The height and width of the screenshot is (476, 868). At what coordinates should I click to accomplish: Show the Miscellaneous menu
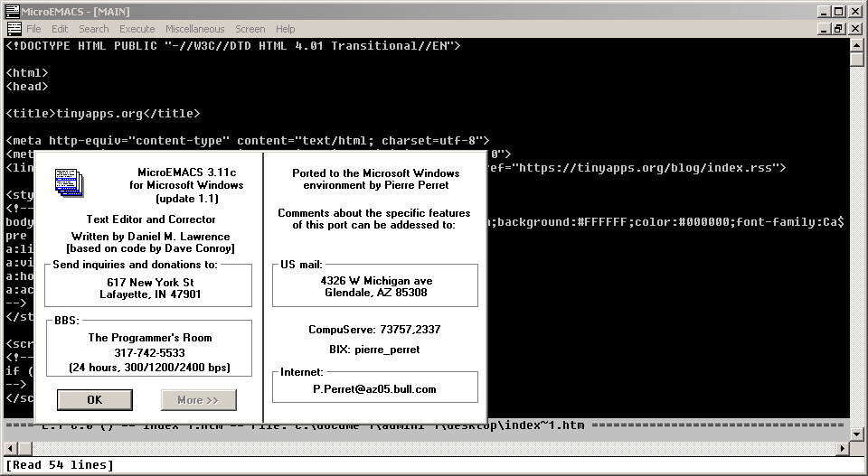coord(195,29)
